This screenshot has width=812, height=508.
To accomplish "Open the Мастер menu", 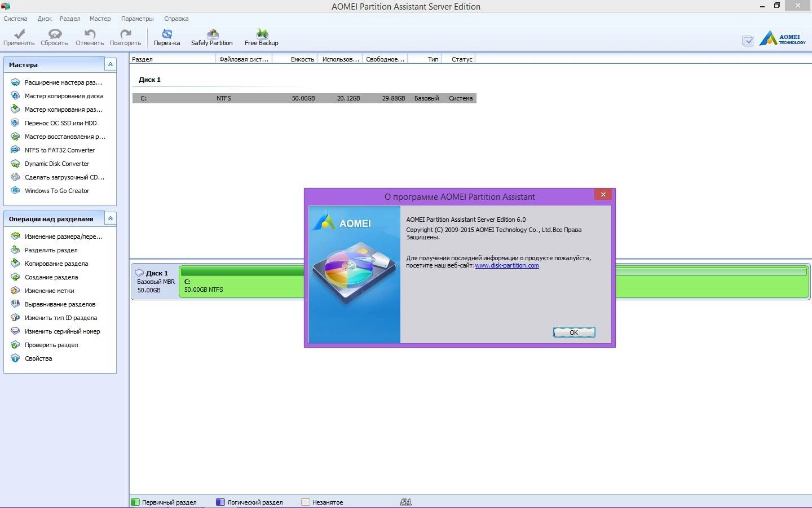I will point(100,19).
